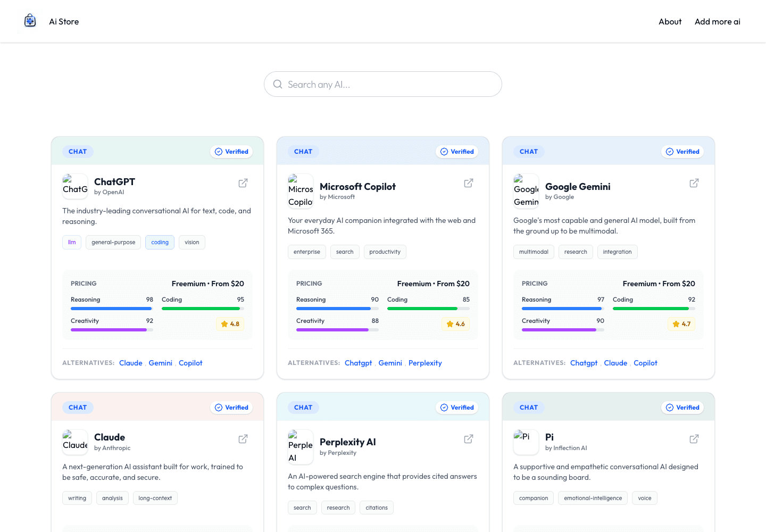The height and width of the screenshot is (532, 766).
Task: Open the About page
Action: (x=670, y=22)
